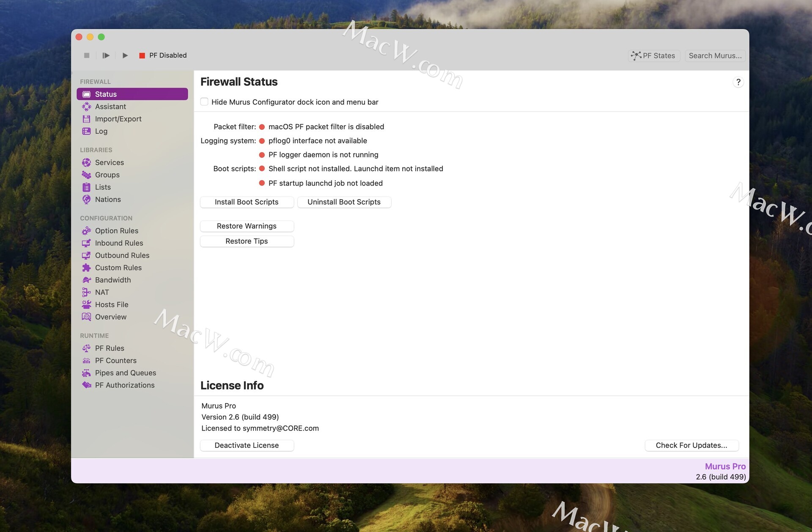Select the Bandwidth turtle icon item
The height and width of the screenshot is (532, 812).
click(87, 280)
